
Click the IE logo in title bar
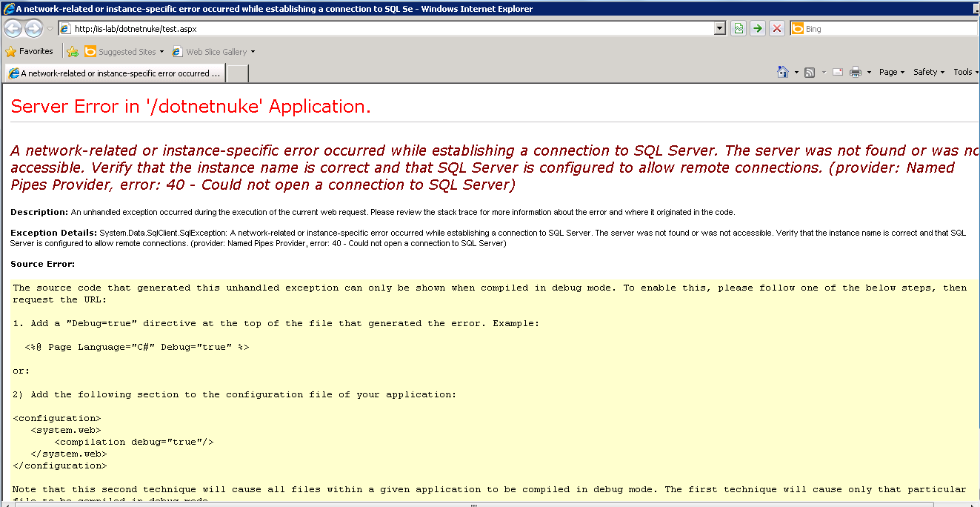[x=8, y=9]
